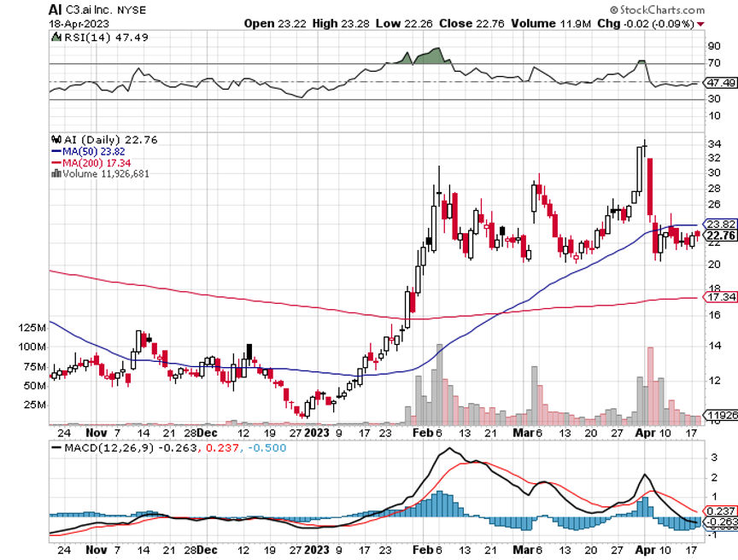
Task: Click the Volume 11.9M header value
Action: pos(551,24)
